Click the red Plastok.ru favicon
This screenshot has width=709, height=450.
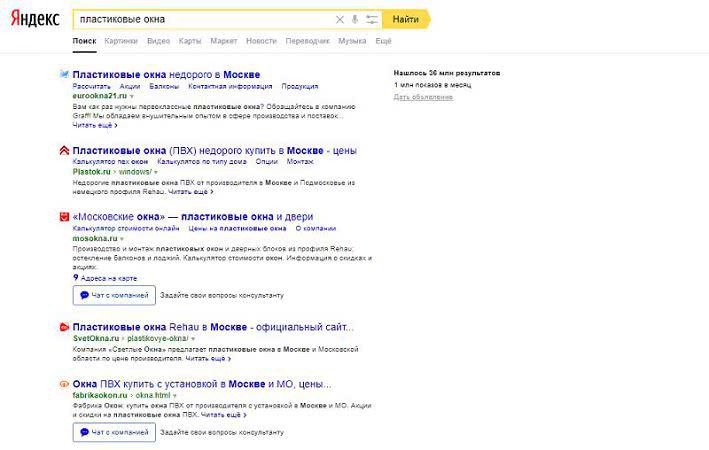pos(64,151)
